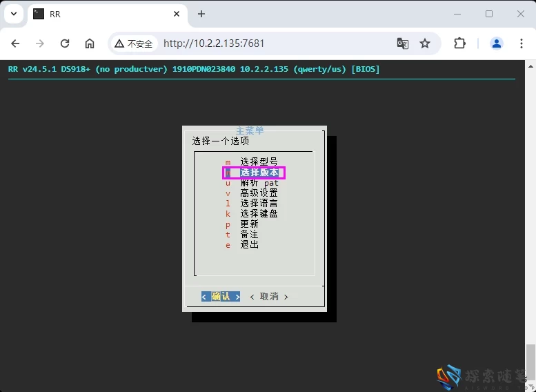Expand the tab search dropdown arrow
Screen dimensions: 536x392
pyautogui.click(x=14, y=14)
